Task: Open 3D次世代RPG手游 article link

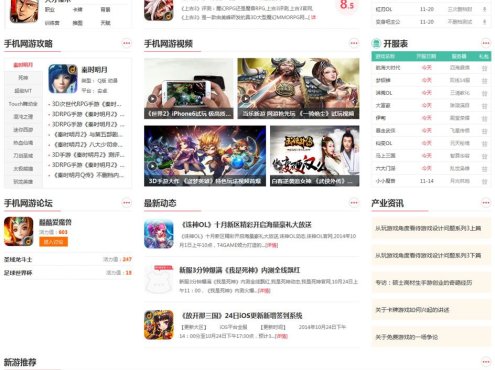Action: tap(87, 104)
